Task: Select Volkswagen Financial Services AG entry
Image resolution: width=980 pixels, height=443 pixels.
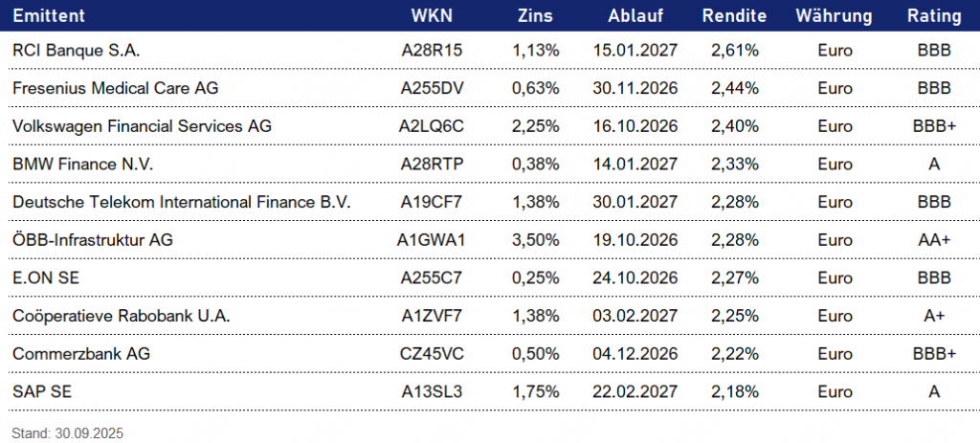Action: pos(142,125)
